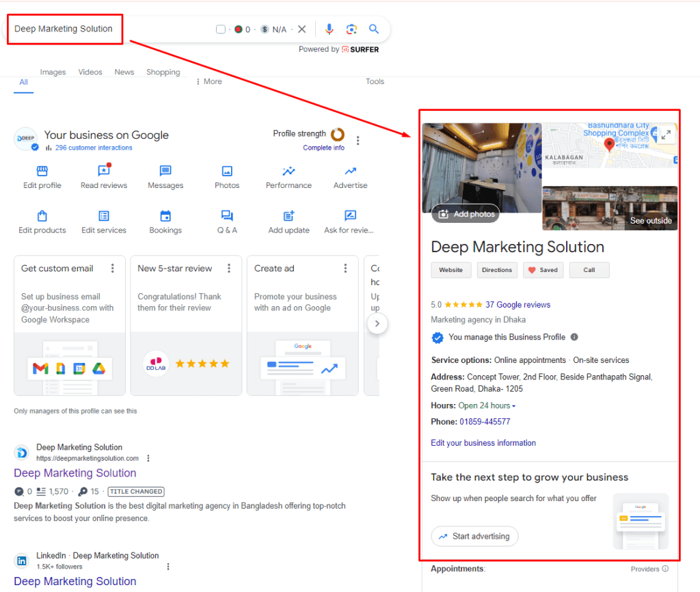Click LinkedIn favicon in search result
The width and height of the screenshot is (700, 592).
tap(21, 561)
